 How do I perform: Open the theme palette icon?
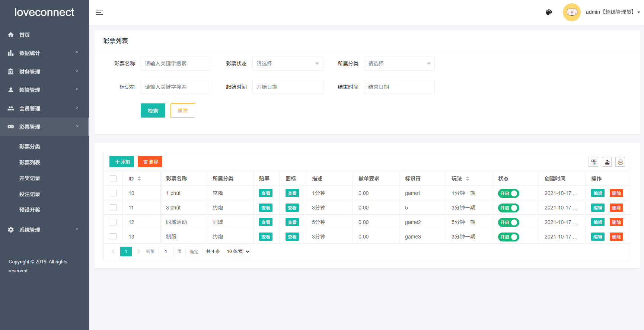point(549,12)
